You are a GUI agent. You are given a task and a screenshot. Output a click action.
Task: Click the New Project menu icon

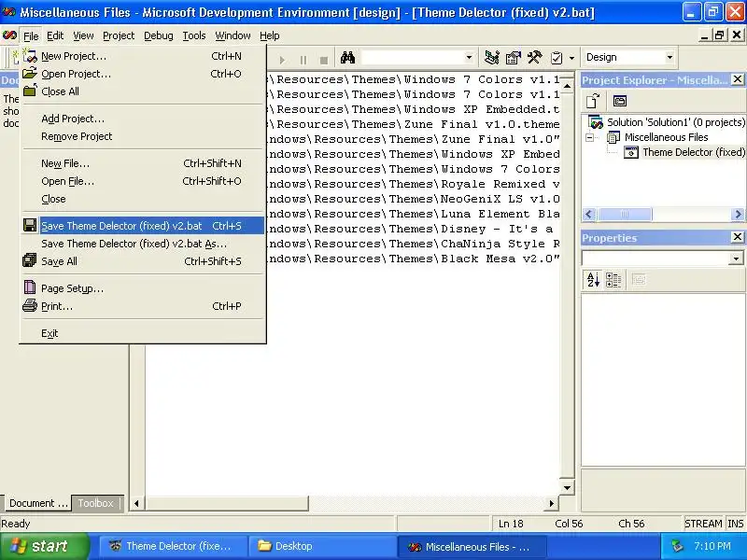[x=30, y=56]
